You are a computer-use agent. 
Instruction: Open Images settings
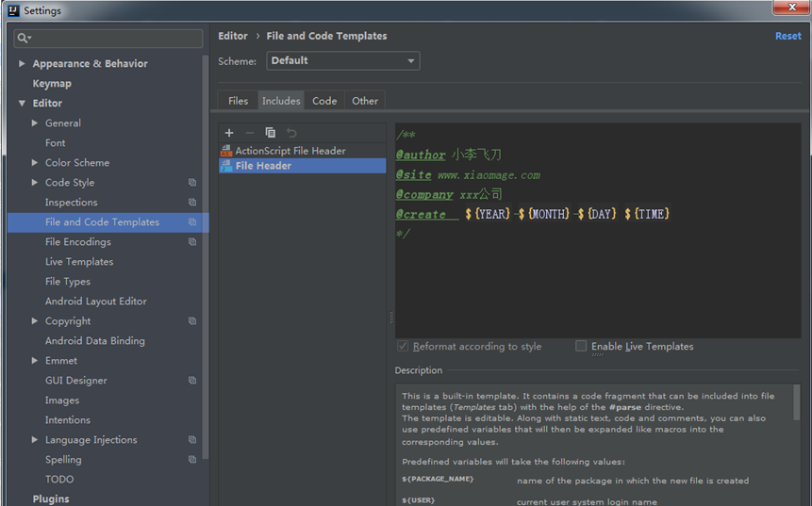pos(62,400)
